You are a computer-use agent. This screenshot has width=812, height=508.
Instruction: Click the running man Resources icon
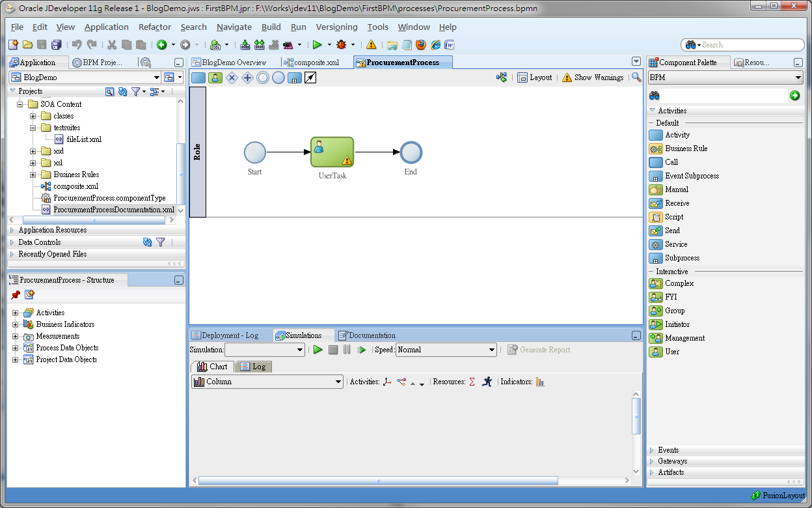click(x=487, y=382)
